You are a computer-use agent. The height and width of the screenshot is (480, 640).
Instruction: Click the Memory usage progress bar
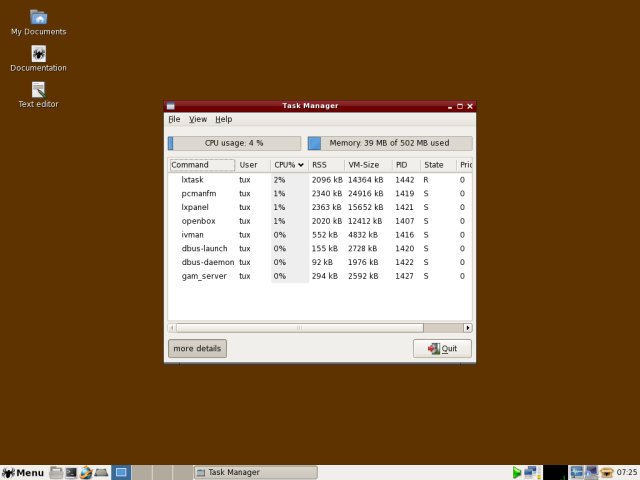[x=390, y=143]
